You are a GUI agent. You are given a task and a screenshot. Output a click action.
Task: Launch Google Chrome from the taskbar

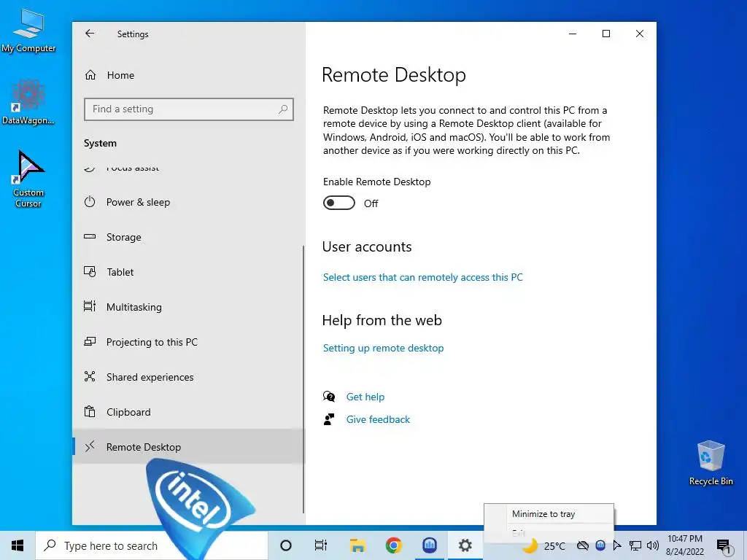tap(393, 545)
